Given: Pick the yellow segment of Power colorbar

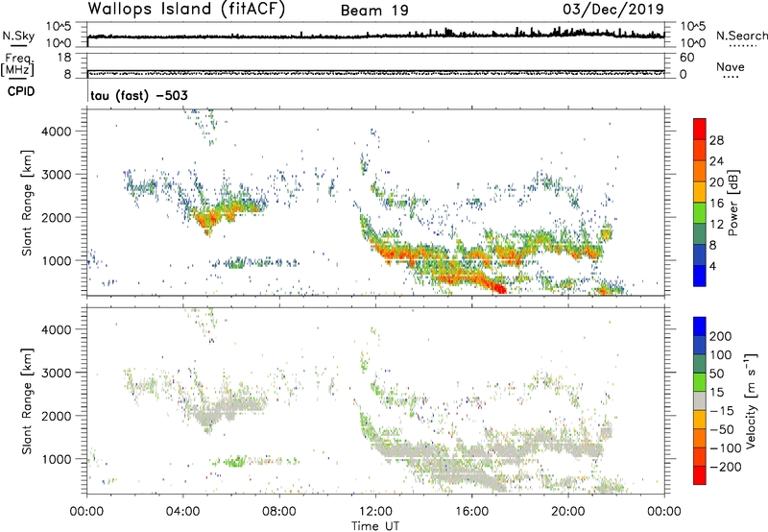Looking at the screenshot, I should [x=700, y=192].
